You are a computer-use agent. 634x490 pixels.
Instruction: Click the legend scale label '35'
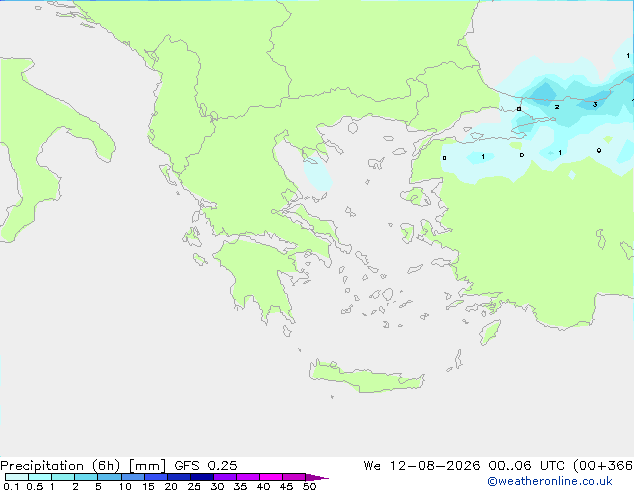point(240,486)
